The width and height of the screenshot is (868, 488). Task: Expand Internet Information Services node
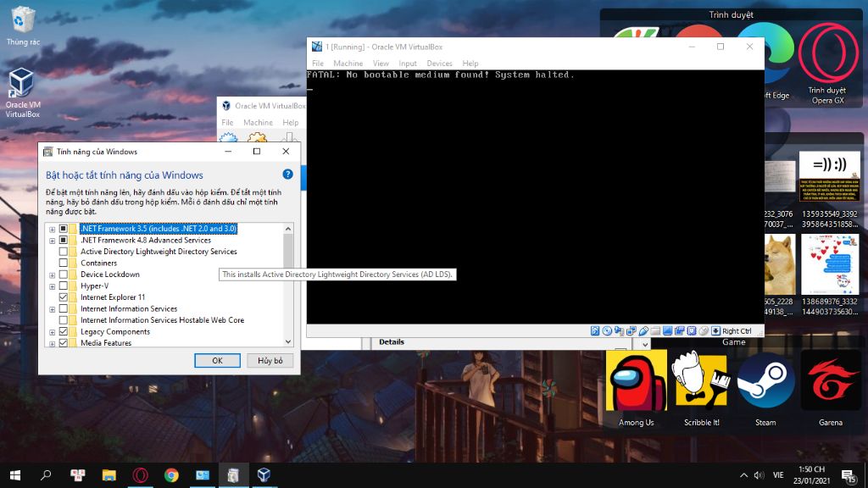click(x=52, y=309)
